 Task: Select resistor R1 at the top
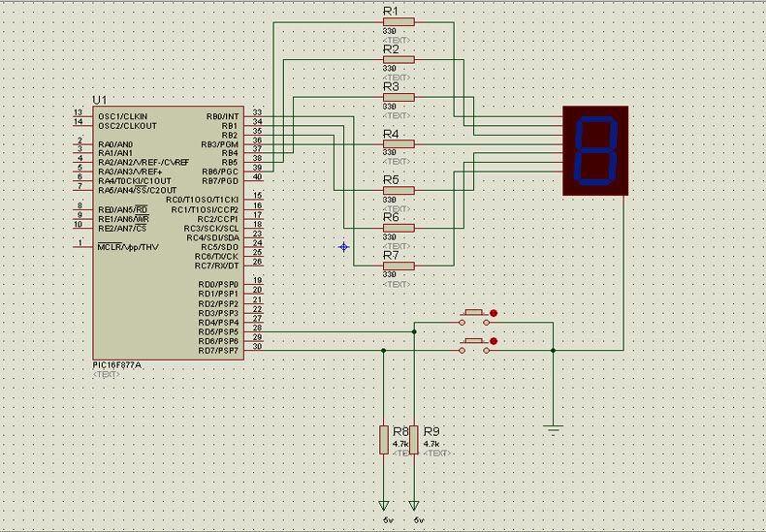point(398,21)
